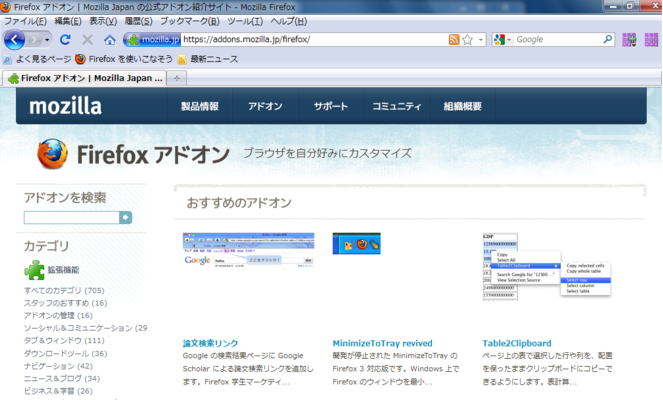Select ナビゲーション (42) category
Image resolution: width=663 pixels, height=400 pixels.
click(58, 366)
